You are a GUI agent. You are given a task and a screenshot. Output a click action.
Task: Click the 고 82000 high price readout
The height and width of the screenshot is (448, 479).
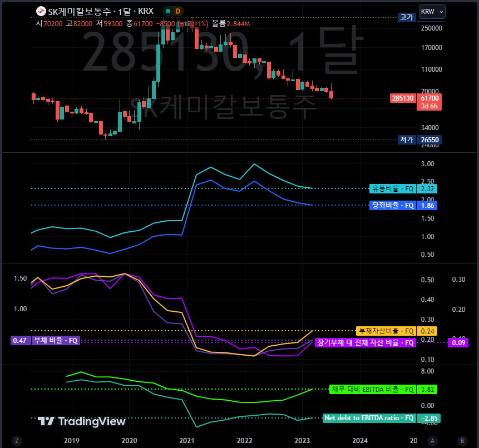tap(79, 24)
